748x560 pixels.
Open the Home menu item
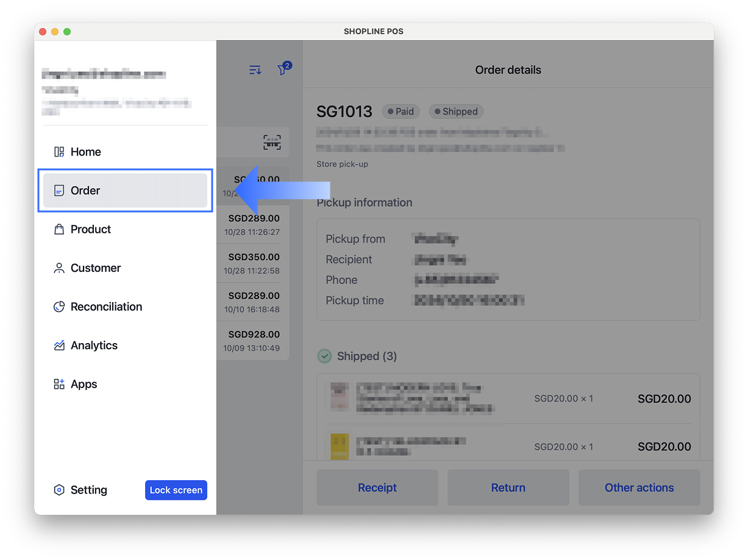coord(125,152)
